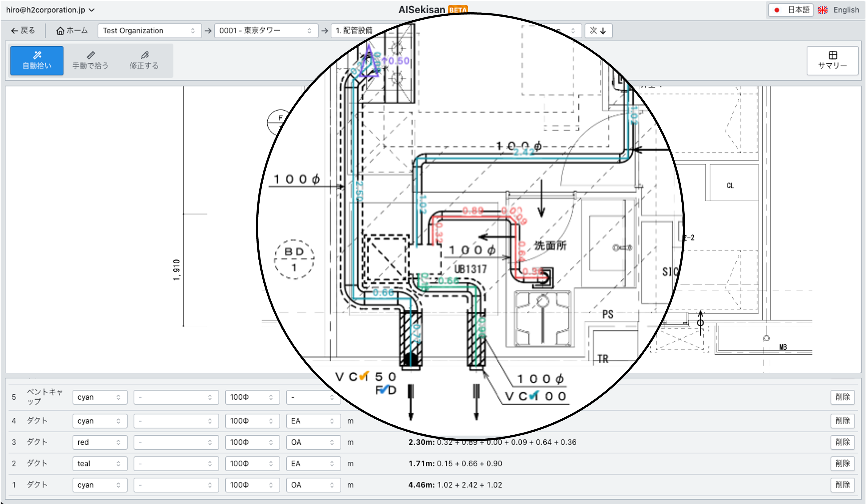
Task: Select the 自動拾い auto-pick tool
Action: coord(37,60)
